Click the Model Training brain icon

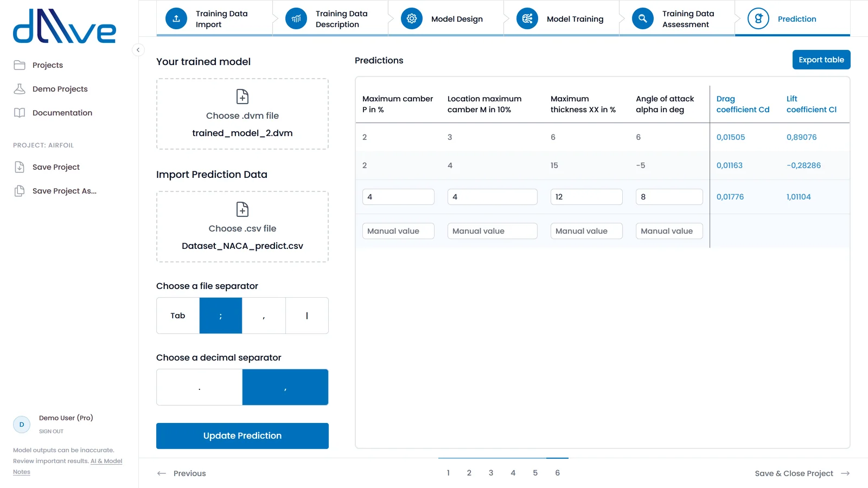527,18
